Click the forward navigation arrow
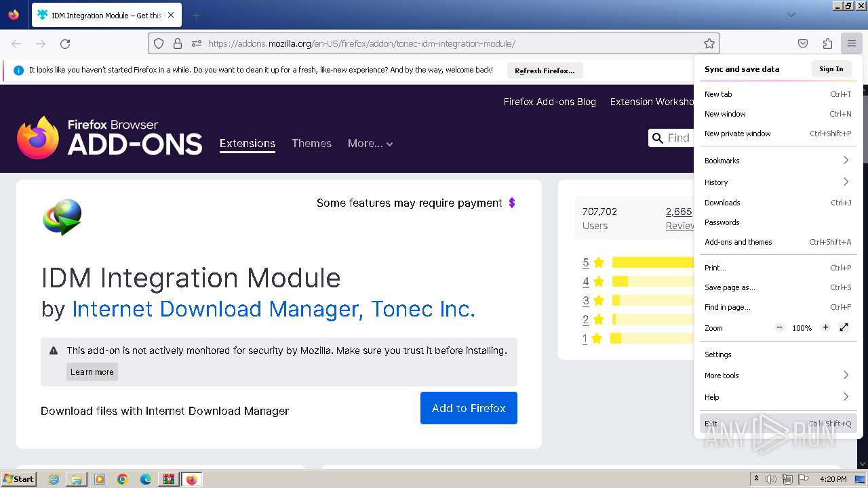868x488 pixels. (41, 43)
